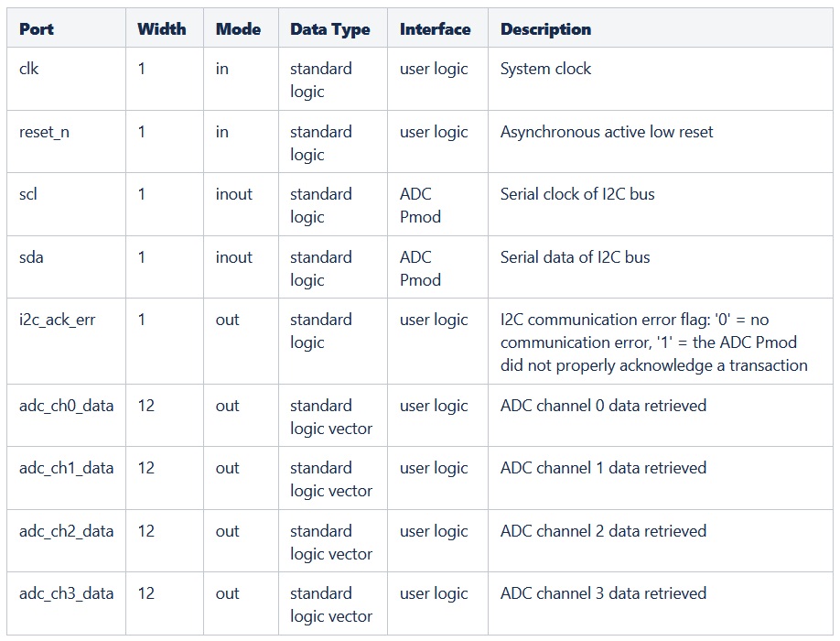Select the i2c_ack_err port cell
Image resolution: width=840 pixels, height=641 pixels.
point(57,320)
